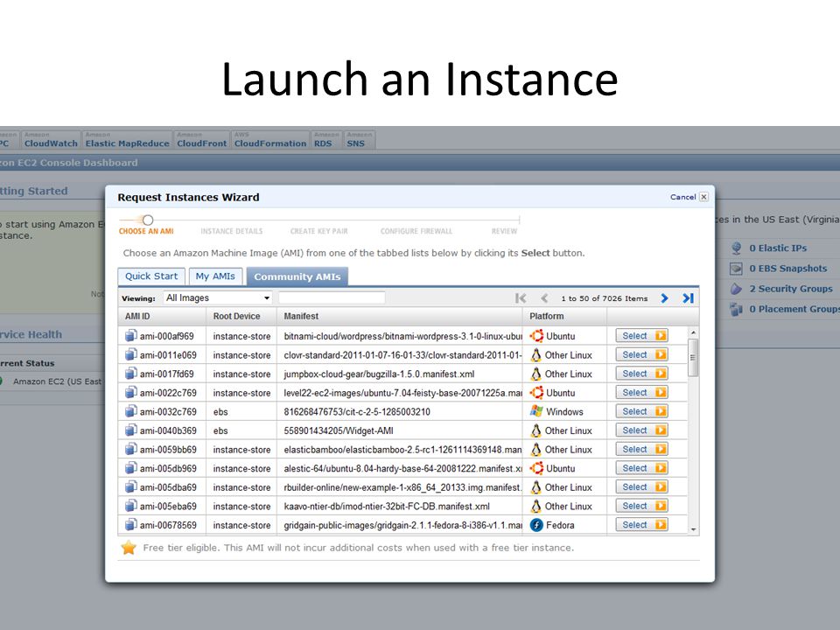Screen dimensions: 840x630
Task: Open the CloudWatch console tab
Action: coord(51,140)
